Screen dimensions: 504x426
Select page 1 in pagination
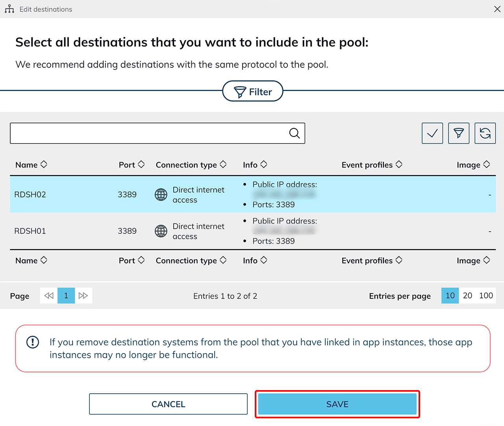point(66,296)
